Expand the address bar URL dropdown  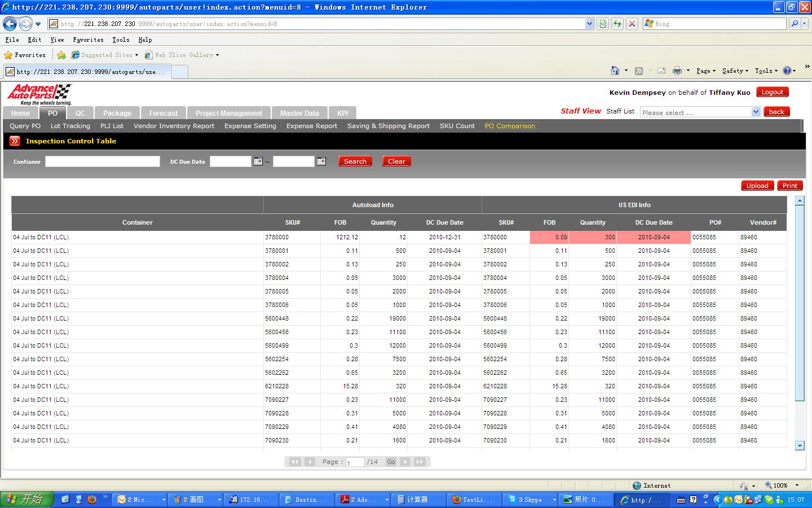pyautogui.click(x=589, y=24)
